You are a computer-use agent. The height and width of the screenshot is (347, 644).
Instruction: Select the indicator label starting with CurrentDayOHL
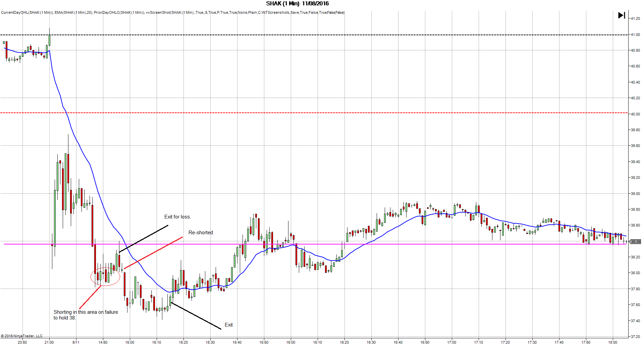tap(173, 13)
